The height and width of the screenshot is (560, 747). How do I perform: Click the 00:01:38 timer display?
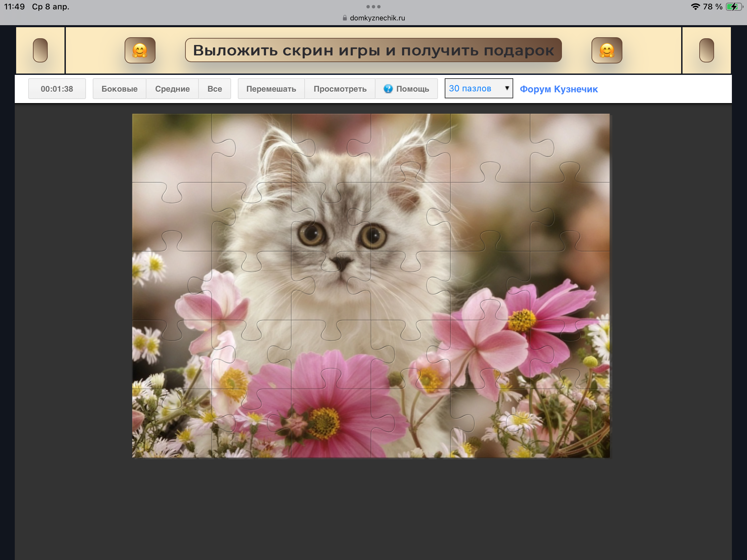[x=57, y=89]
